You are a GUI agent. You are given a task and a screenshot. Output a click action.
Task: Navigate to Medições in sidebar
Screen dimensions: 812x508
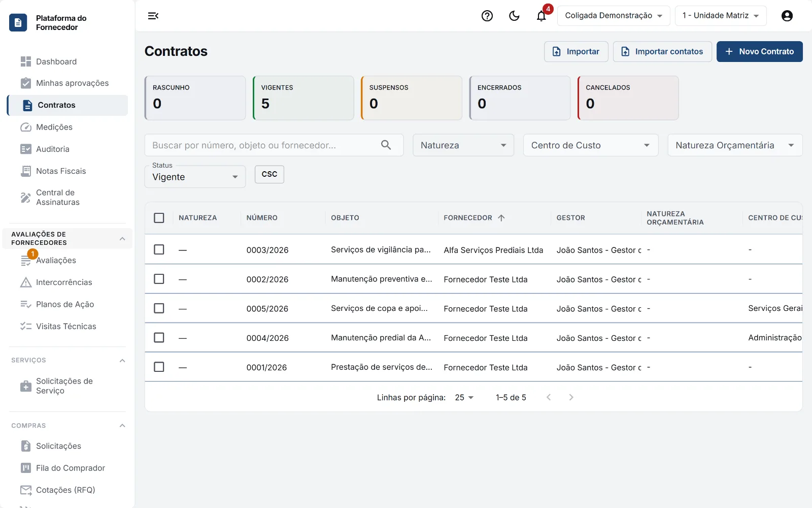pyautogui.click(x=67, y=127)
